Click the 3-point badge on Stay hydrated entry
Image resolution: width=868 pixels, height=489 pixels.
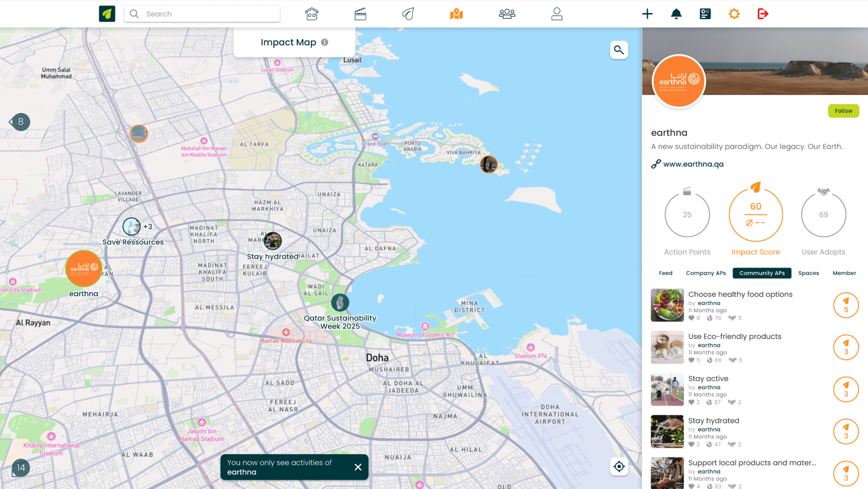[846, 432]
